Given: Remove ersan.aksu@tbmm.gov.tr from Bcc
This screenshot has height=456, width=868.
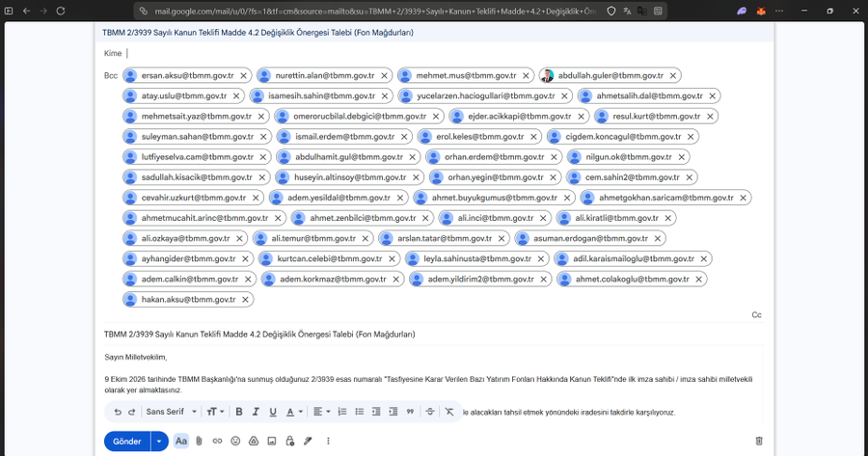Looking at the screenshot, I should (x=244, y=76).
